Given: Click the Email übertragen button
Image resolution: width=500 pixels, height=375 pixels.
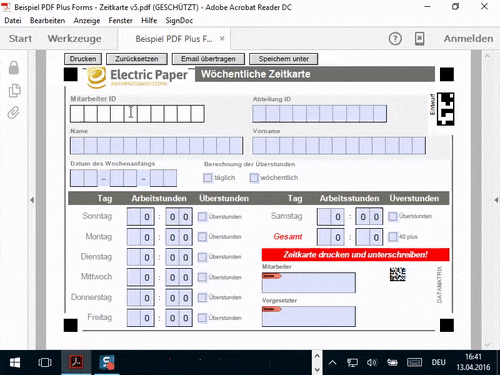Looking at the screenshot, I should click(208, 59).
